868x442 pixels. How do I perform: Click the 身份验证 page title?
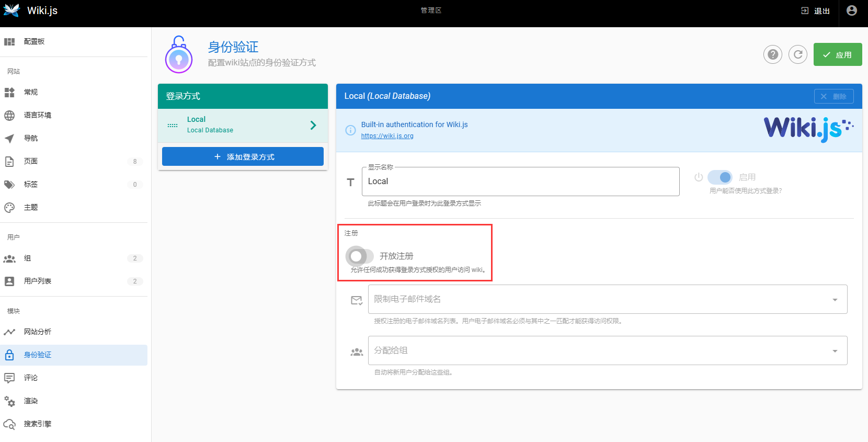tap(233, 47)
